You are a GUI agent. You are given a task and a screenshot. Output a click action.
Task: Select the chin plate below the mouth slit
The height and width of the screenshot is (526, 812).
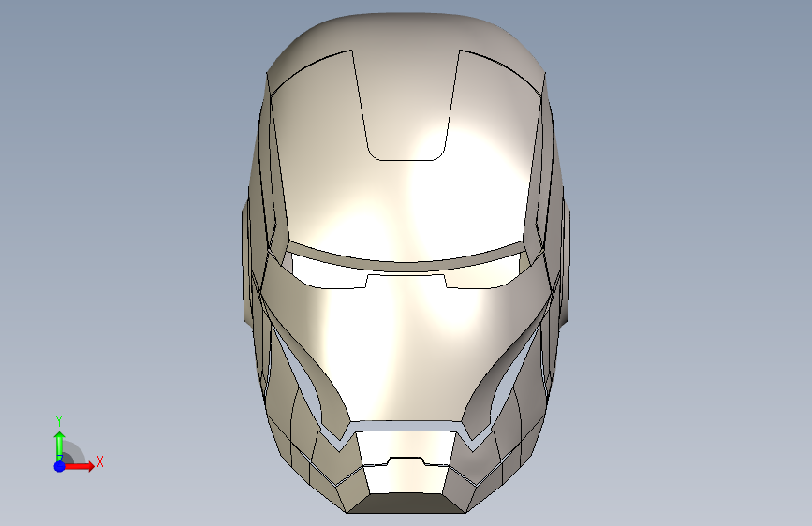tap(406, 476)
